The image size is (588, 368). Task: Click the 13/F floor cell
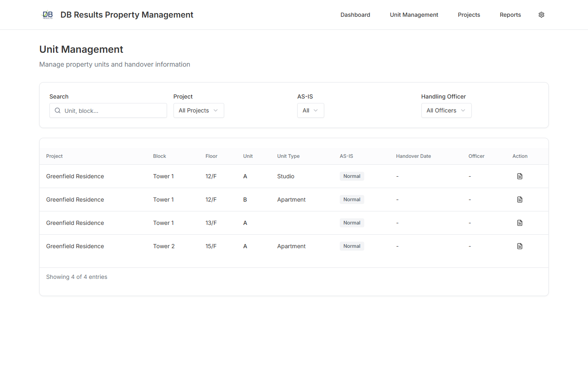[211, 223]
